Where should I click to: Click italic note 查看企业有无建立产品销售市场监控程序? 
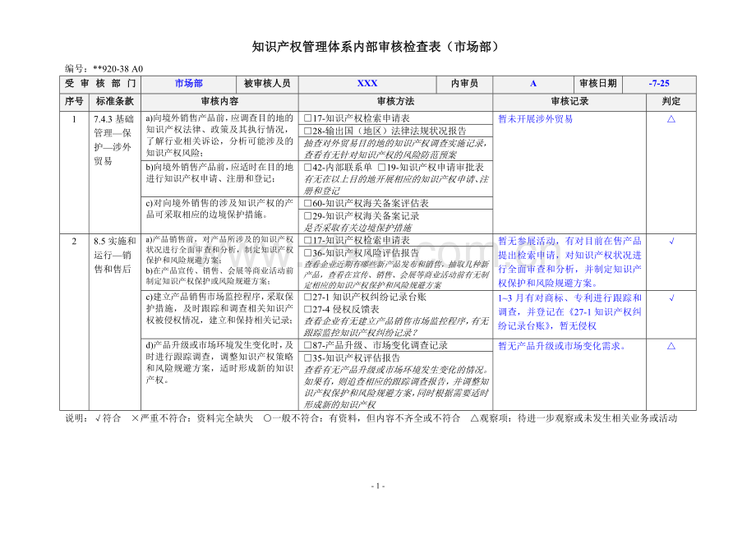(x=395, y=327)
